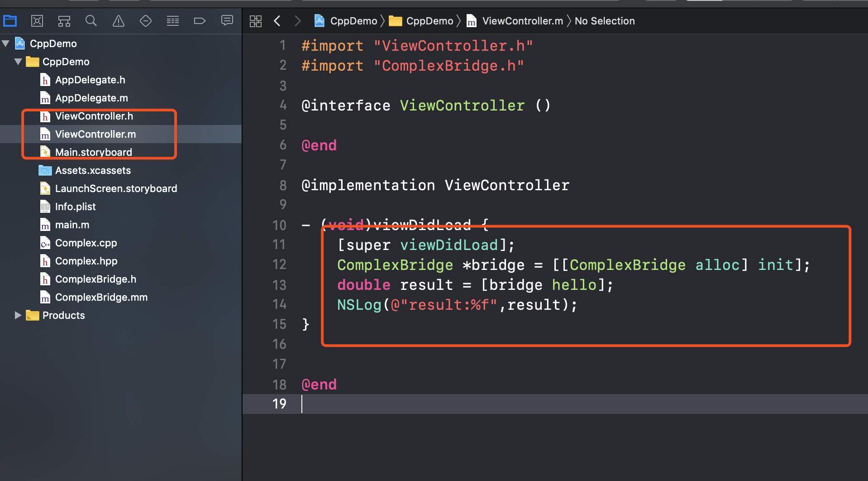Screen dimensions: 868x481
Task: Click the Assets.xcassets folder icon
Action: (x=45, y=170)
